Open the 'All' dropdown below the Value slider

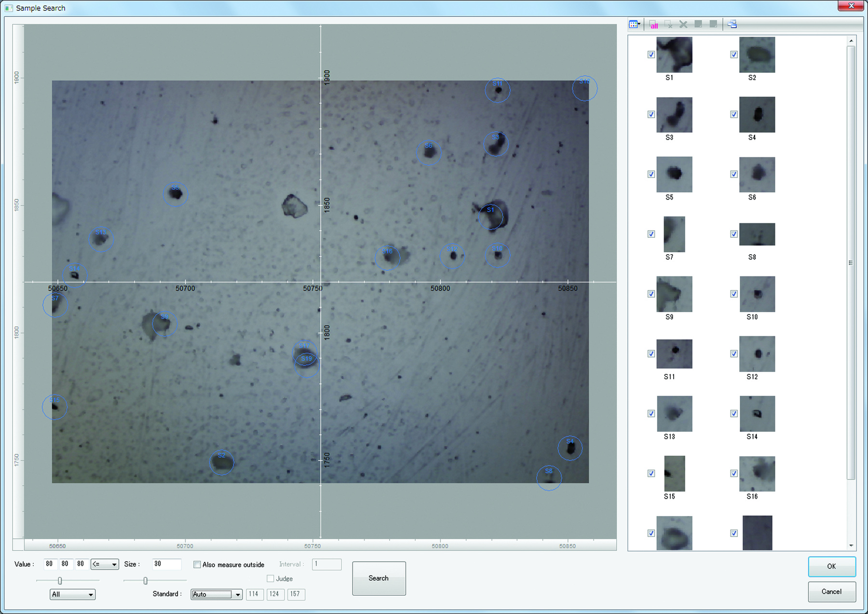click(72, 594)
